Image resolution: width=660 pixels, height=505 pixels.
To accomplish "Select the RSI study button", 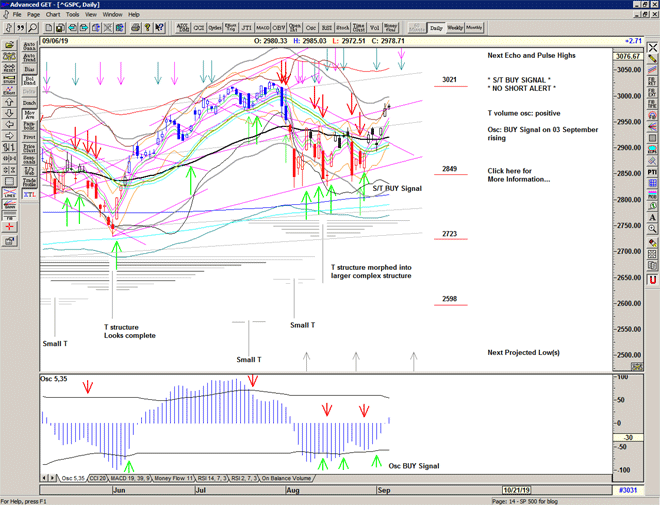I will point(328,28).
